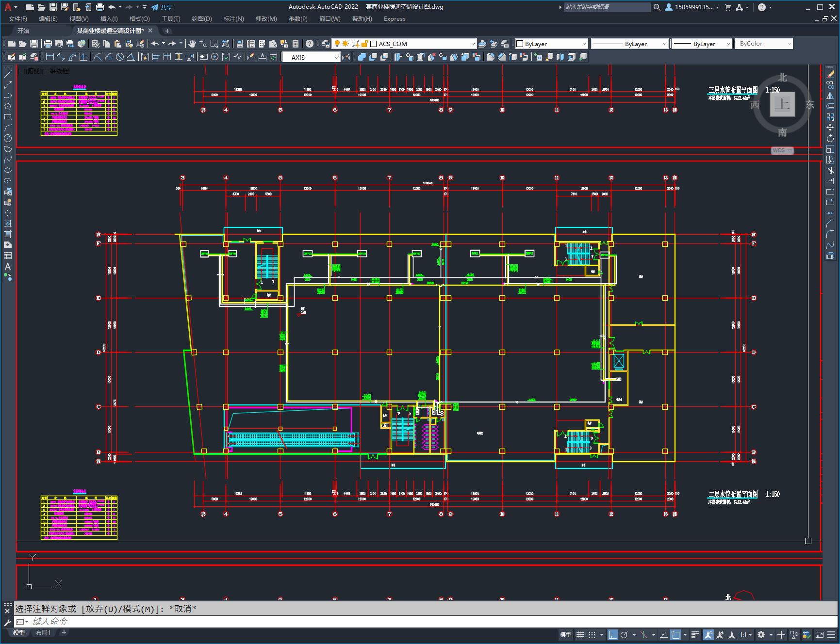Toggle polar tracking in the status bar

coord(625,634)
